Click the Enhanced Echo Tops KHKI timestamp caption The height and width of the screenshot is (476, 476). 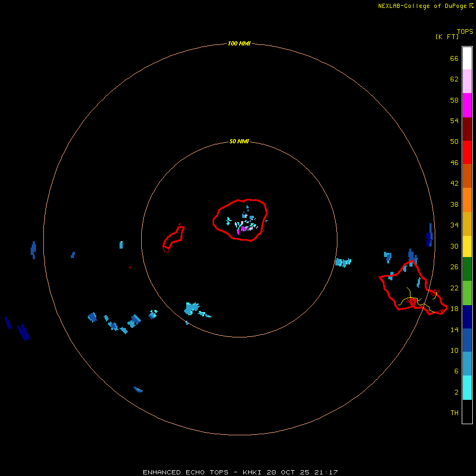coord(240,472)
